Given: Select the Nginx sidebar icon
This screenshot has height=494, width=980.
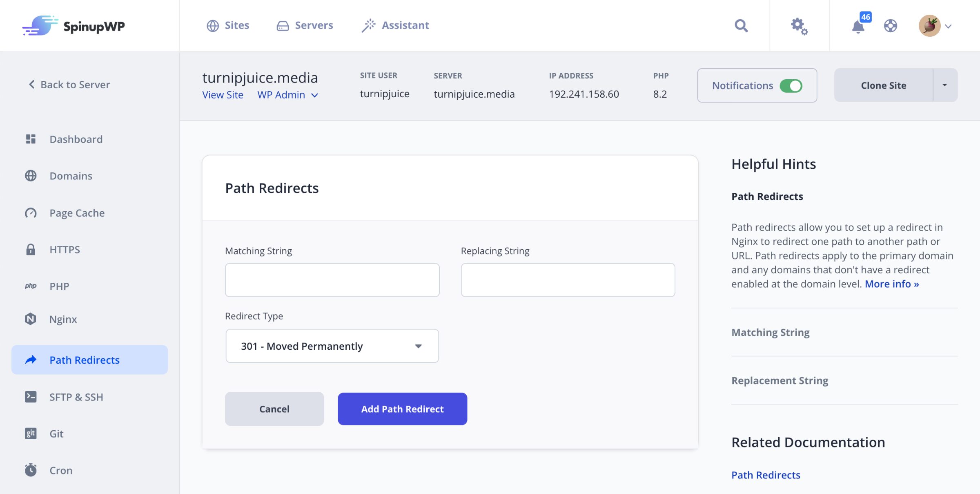Looking at the screenshot, I should pos(31,319).
